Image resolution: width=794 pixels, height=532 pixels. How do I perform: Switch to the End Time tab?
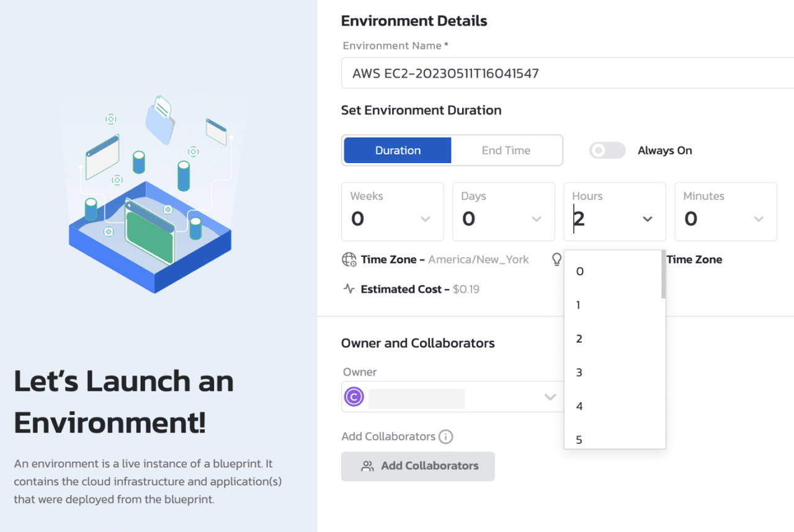coord(506,151)
